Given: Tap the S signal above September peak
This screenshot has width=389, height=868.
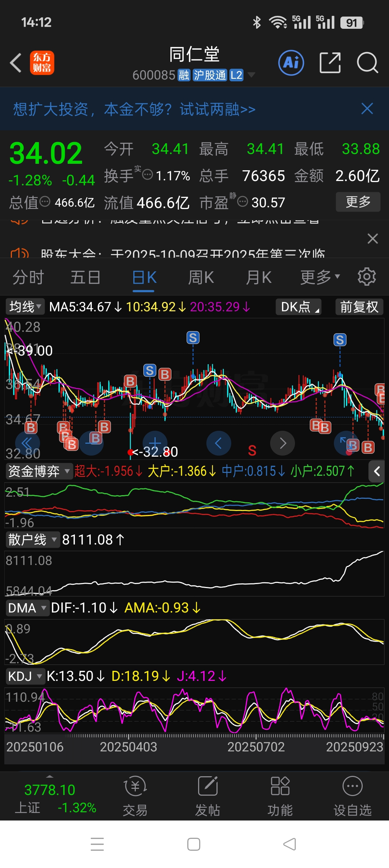Looking at the screenshot, I should click(x=340, y=340).
